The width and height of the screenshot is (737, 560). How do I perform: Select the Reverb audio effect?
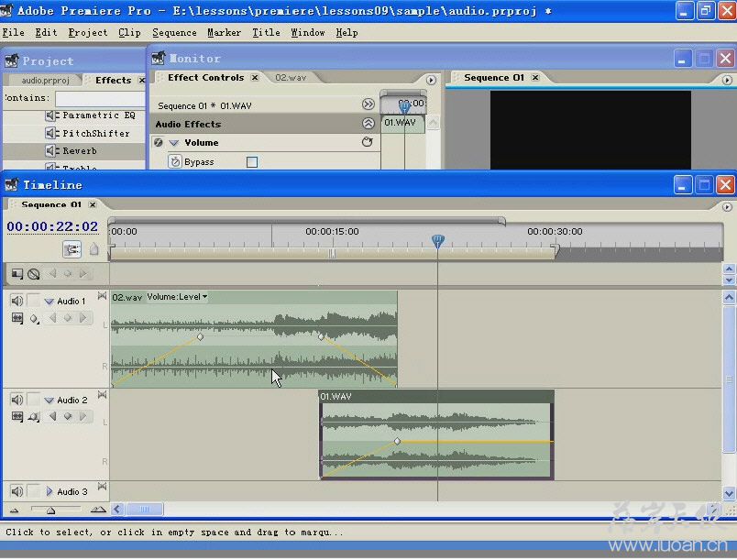click(x=80, y=151)
